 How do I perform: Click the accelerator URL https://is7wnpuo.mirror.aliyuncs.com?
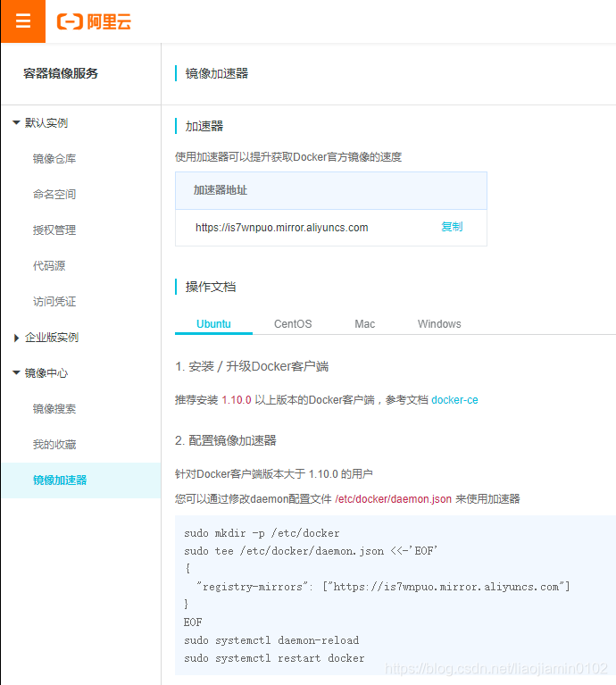(x=281, y=228)
